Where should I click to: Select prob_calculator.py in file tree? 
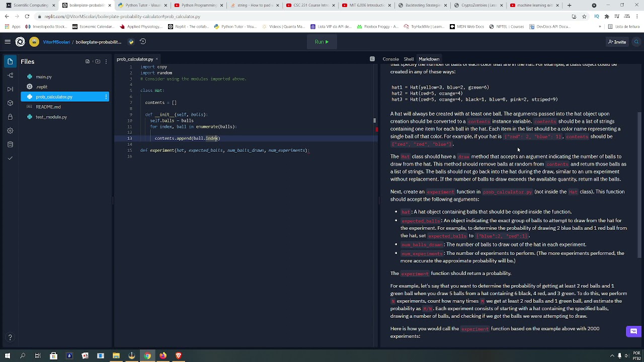65,97
